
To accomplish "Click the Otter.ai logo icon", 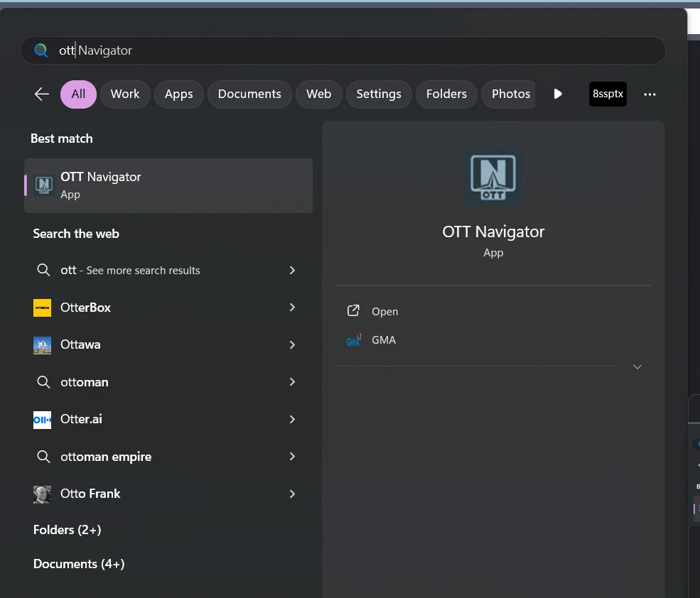I will pyautogui.click(x=42, y=420).
